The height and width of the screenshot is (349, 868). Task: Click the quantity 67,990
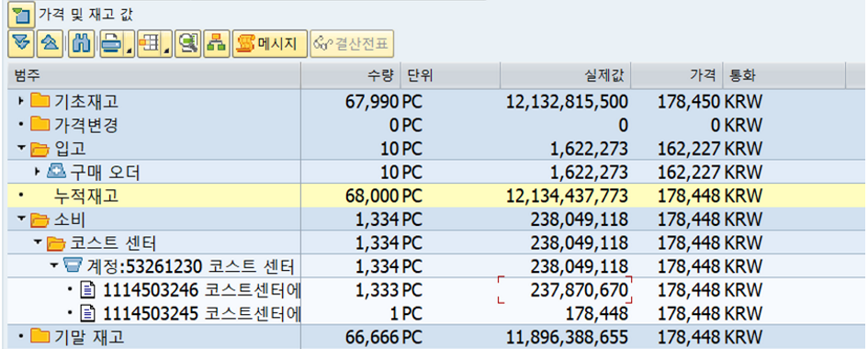[371, 101]
